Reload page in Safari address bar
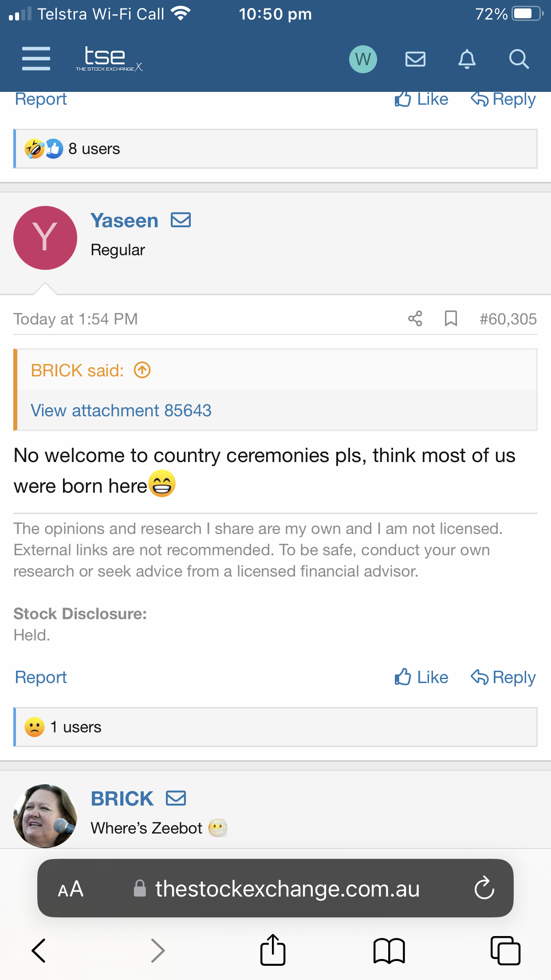The width and height of the screenshot is (551, 980). click(484, 888)
